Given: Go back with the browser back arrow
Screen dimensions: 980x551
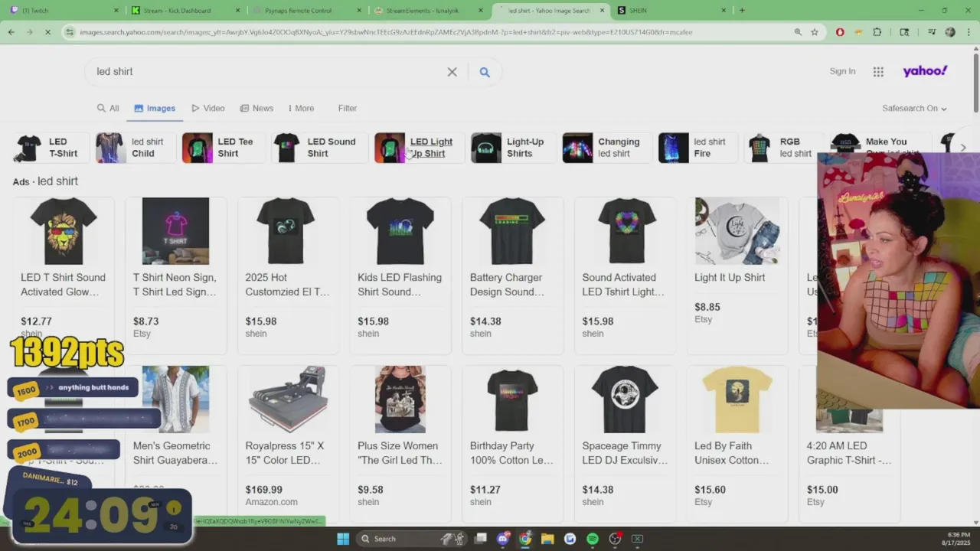Looking at the screenshot, I should pyautogui.click(x=11, y=32).
